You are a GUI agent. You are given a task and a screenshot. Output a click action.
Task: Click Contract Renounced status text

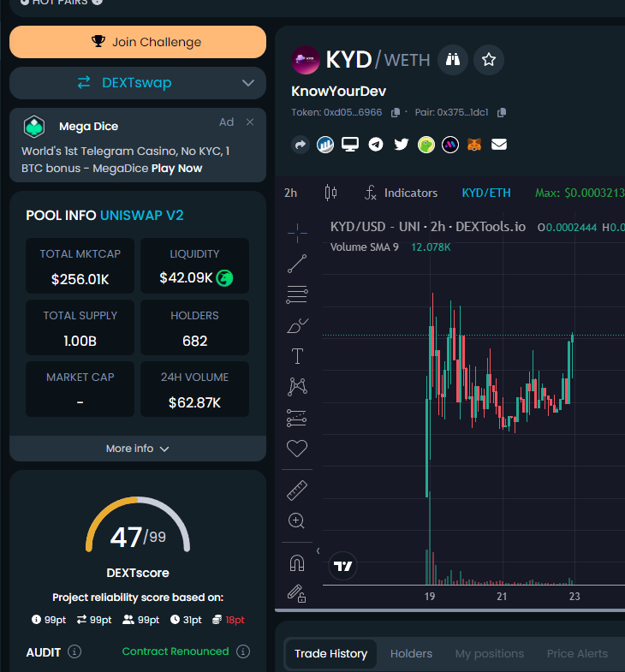(176, 651)
